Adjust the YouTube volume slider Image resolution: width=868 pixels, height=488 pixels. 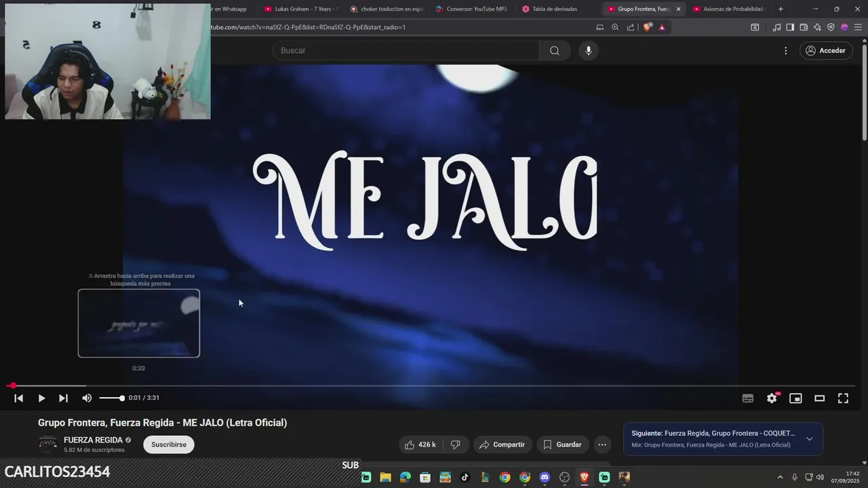point(112,399)
